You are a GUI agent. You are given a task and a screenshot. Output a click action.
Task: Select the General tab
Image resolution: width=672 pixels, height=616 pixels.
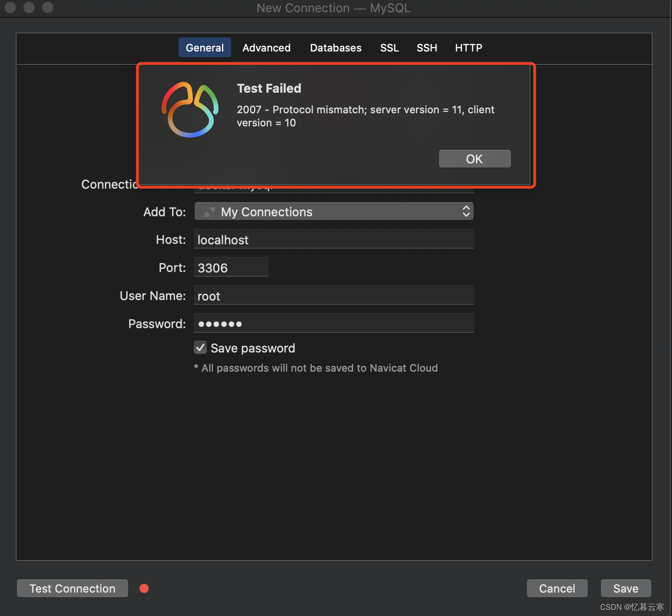point(205,48)
